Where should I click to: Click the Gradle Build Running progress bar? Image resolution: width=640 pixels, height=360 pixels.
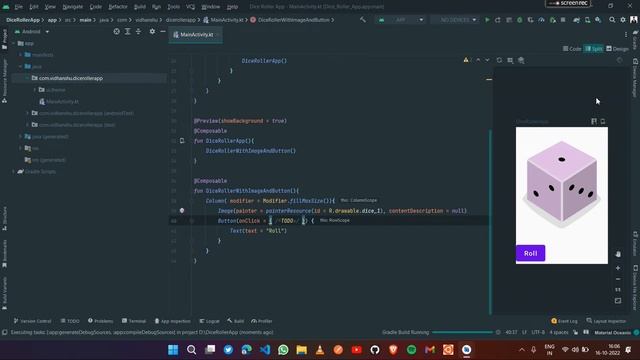tap(462, 332)
